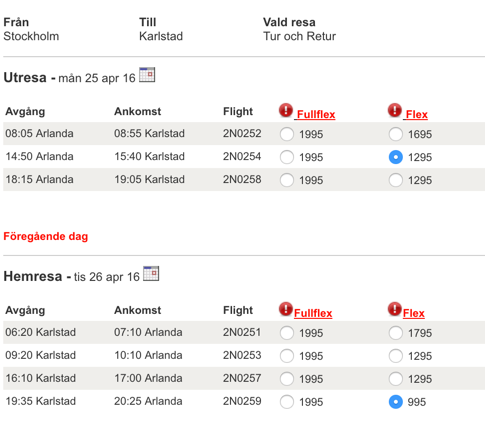The width and height of the screenshot is (485, 427).
Task: Open the Utresa Flex fare link
Action: [x=416, y=114]
